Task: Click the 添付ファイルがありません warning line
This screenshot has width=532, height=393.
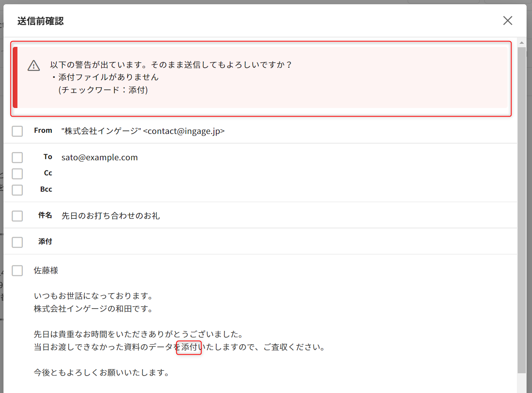Action: (108, 77)
